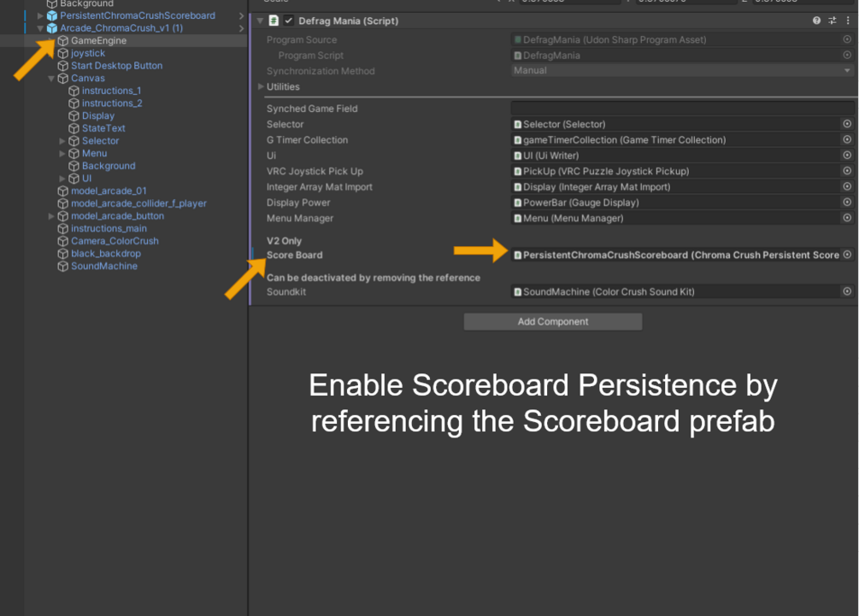
Task: Open the Synchronization Method dropdown
Action: [682, 71]
